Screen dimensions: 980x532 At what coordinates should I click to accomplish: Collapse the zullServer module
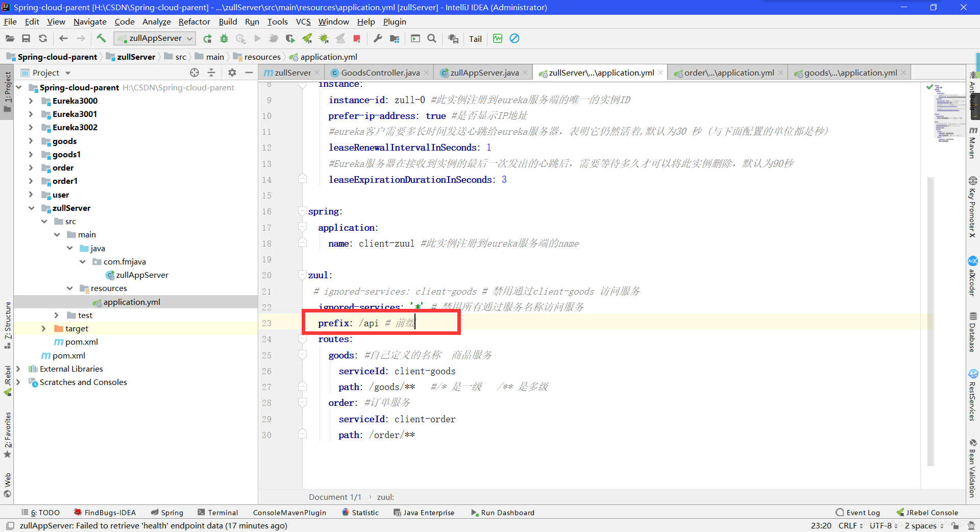tap(31, 208)
